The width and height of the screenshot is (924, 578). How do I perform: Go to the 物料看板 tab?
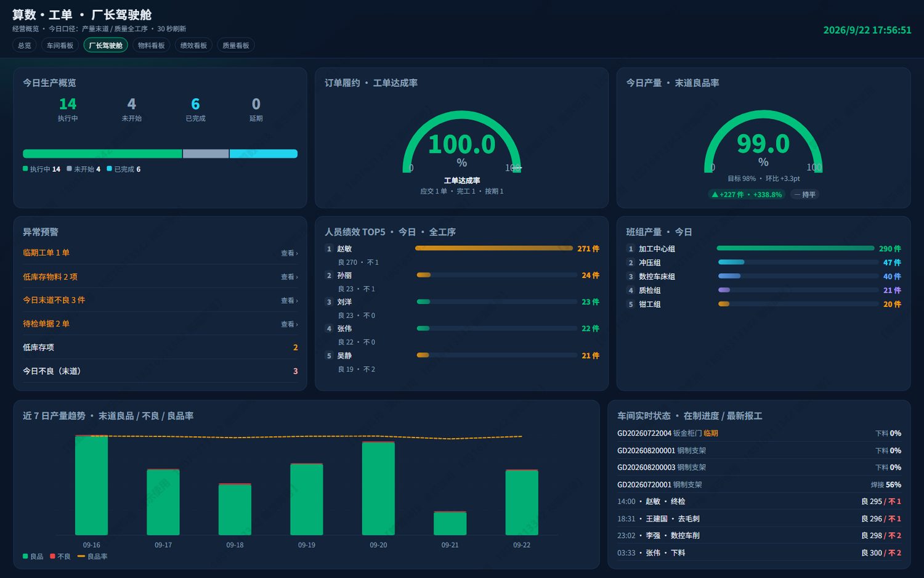pos(151,46)
